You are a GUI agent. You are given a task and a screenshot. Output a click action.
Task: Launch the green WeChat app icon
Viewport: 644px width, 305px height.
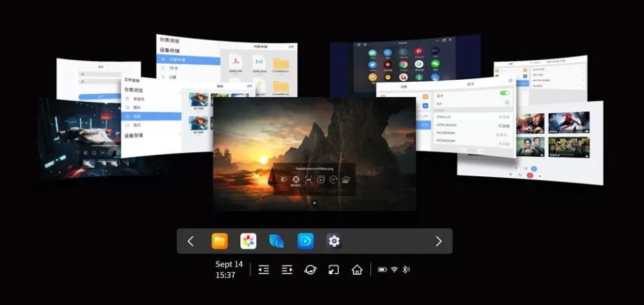tap(435, 64)
